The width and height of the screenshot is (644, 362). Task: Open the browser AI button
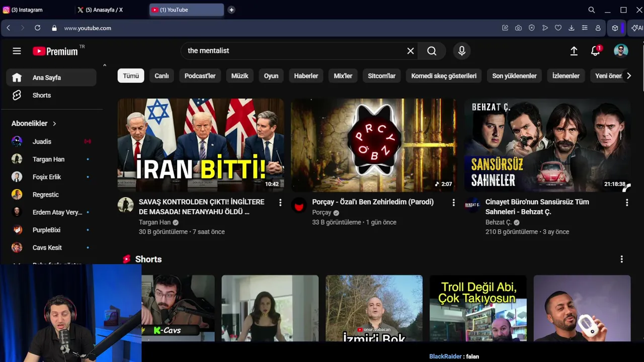coord(637,28)
